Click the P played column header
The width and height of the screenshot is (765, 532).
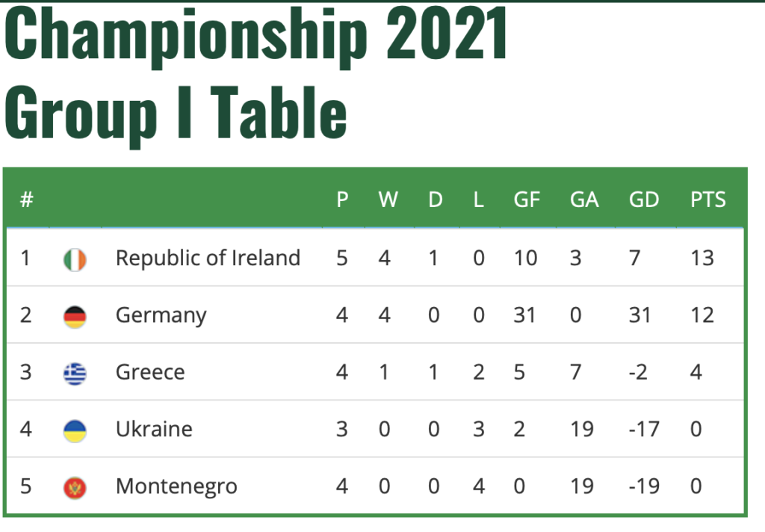tap(342, 199)
